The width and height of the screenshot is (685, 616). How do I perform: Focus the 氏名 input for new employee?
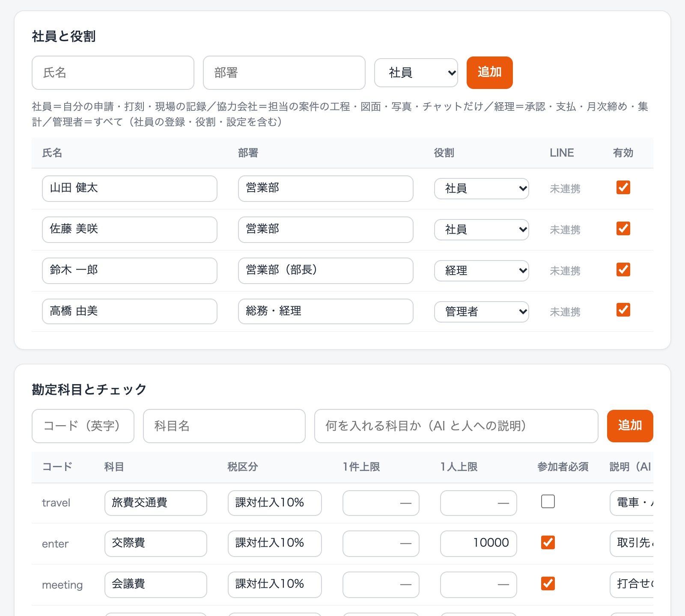pyautogui.click(x=113, y=73)
